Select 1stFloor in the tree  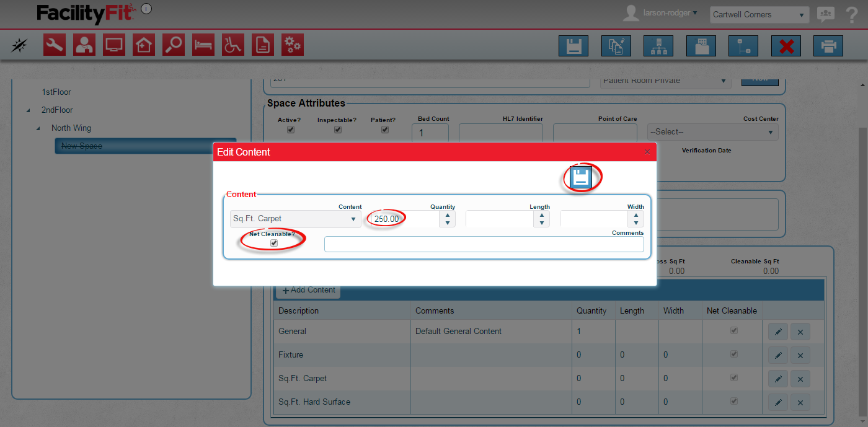[56, 92]
